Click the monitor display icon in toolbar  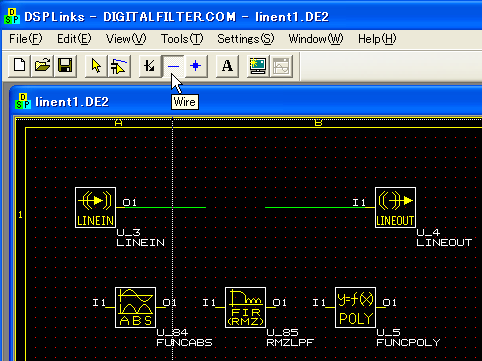pyautogui.click(x=258, y=66)
